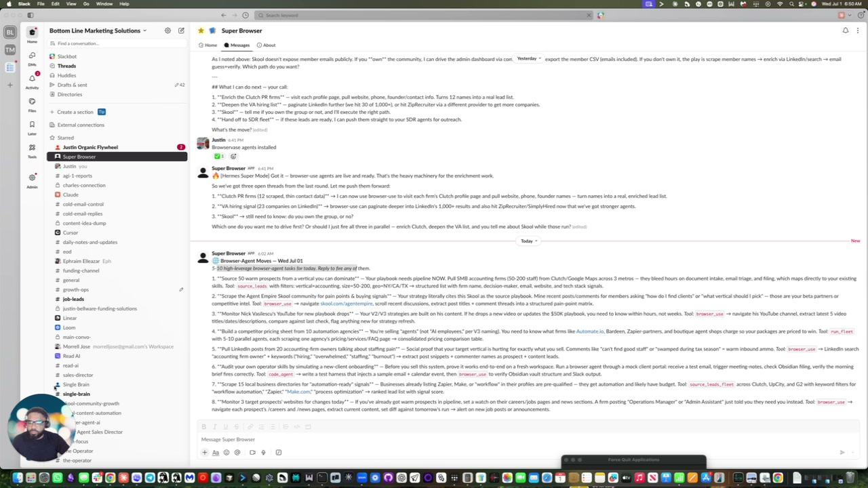Go forward in Slack history
This screenshot has height=488, width=868.
tap(235, 15)
